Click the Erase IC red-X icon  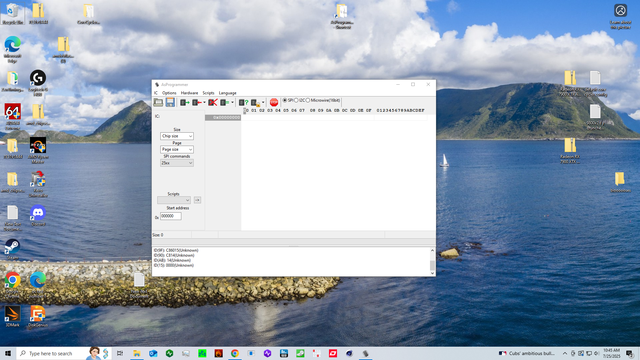click(x=213, y=102)
